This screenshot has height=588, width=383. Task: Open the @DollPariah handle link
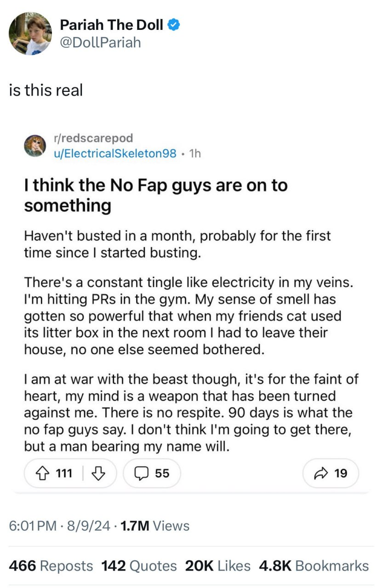click(101, 43)
